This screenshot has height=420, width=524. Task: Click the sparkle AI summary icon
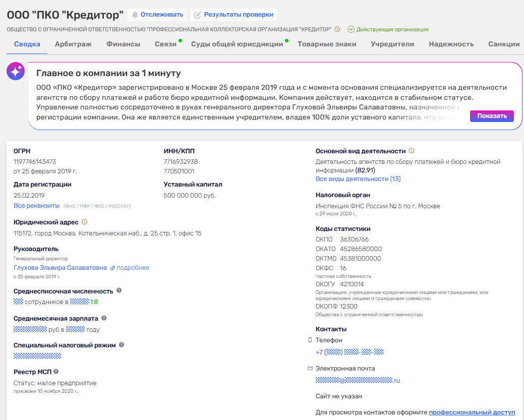point(16,71)
